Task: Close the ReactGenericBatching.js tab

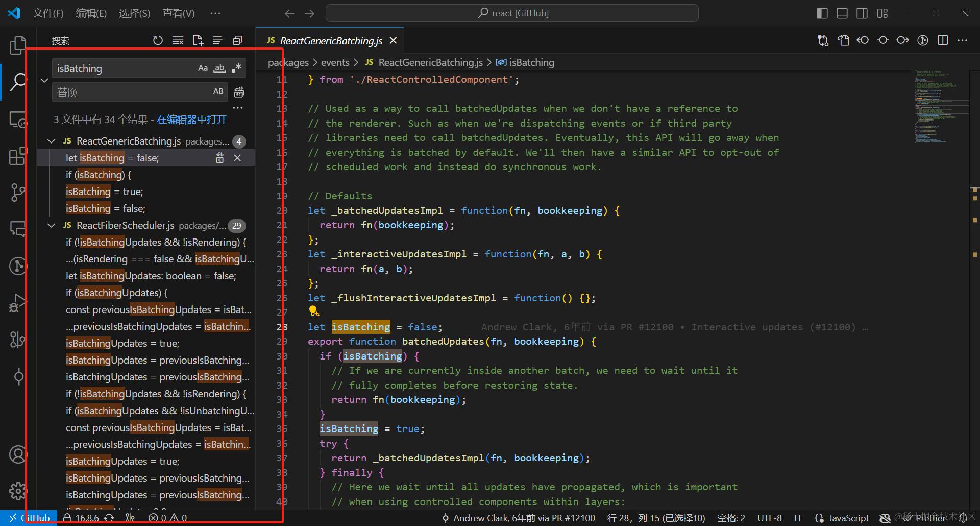Action: pyautogui.click(x=393, y=40)
